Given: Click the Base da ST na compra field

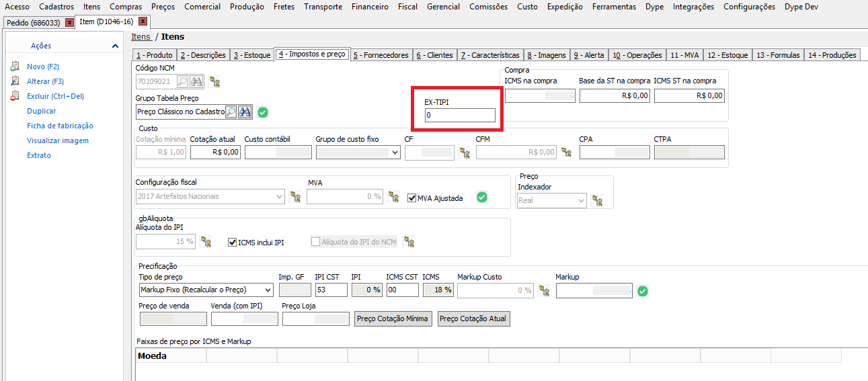Looking at the screenshot, I should (x=615, y=96).
